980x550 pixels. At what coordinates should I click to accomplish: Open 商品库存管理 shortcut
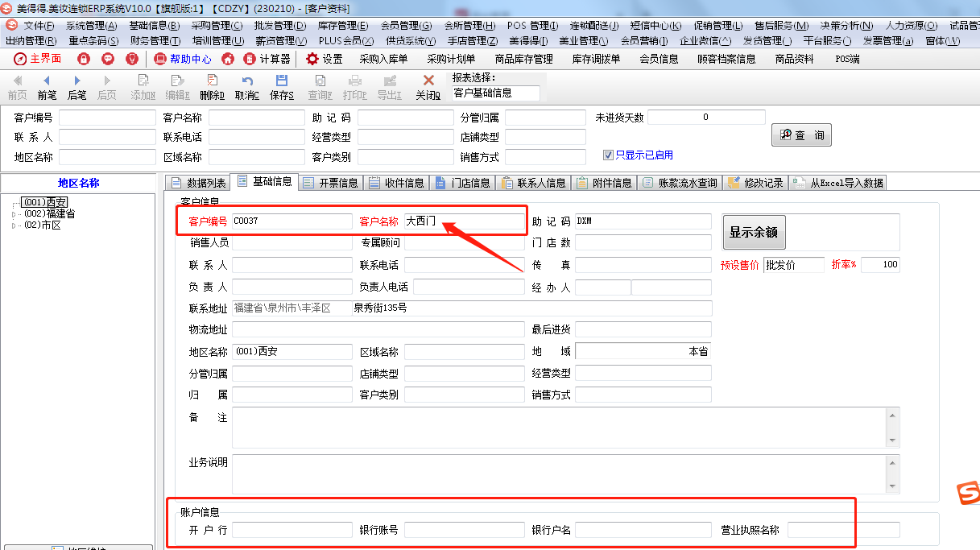coord(523,59)
